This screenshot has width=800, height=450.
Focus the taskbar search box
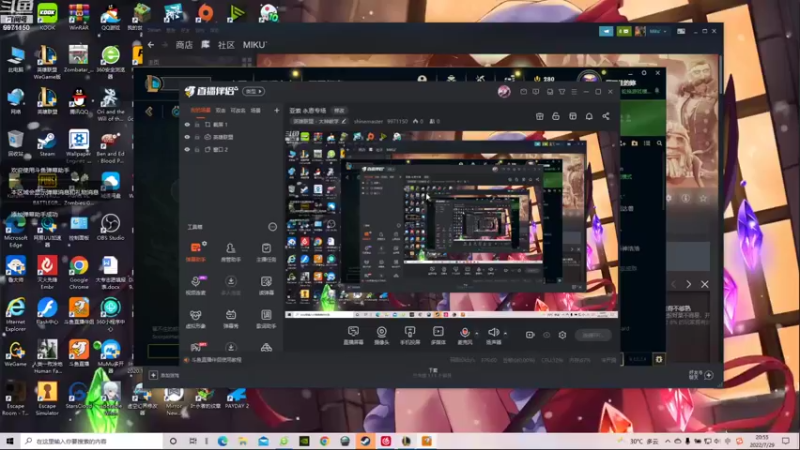point(92,441)
